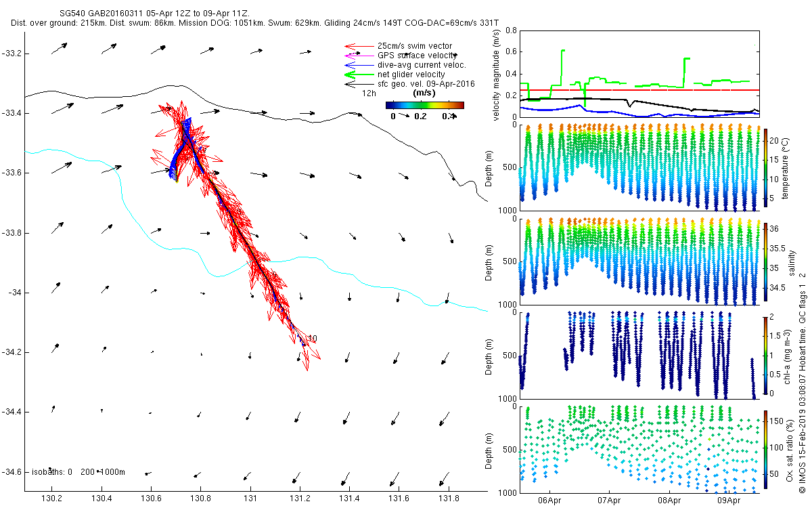This screenshot has width=812, height=508.
Task: Click the '131' longitude tick label
Action: coord(250,499)
